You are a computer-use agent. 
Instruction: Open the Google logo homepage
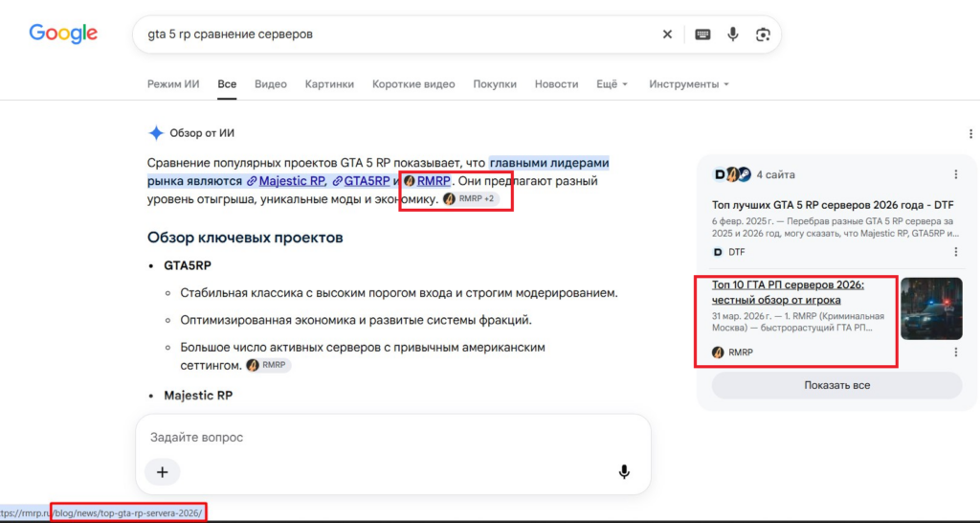tap(63, 34)
